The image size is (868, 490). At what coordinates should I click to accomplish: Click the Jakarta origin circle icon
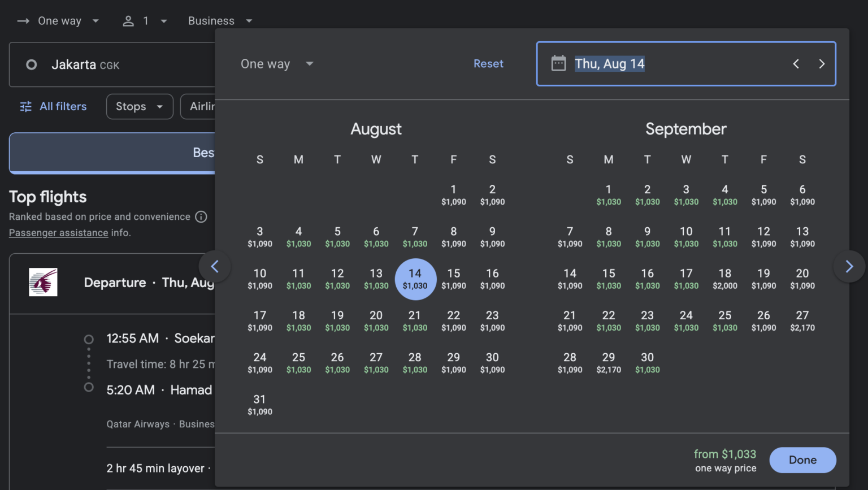(x=32, y=65)
